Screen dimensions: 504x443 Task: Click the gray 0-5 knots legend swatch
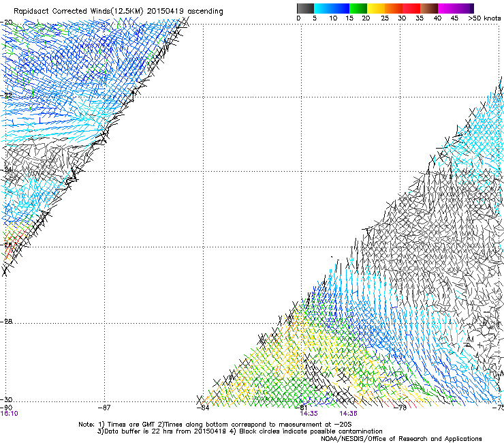coord(305,8)
